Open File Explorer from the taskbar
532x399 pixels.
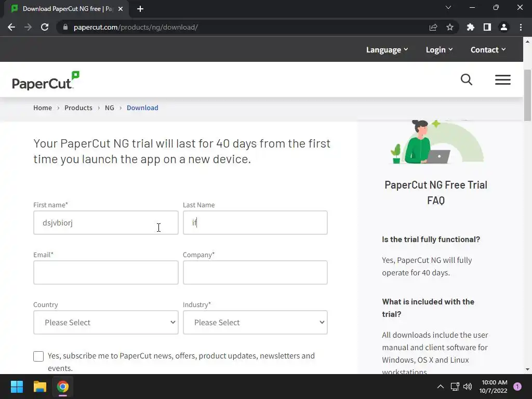click(x=39, y=387)
